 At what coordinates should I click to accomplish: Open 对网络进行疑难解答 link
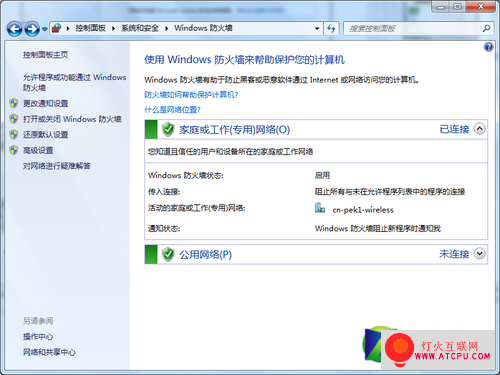point(57,166)
